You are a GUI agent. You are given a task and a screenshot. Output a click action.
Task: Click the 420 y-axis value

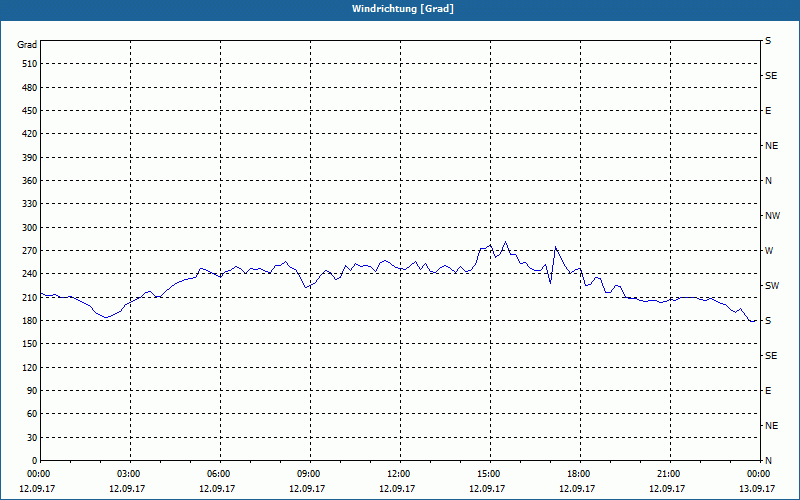[x=30, y=134]
